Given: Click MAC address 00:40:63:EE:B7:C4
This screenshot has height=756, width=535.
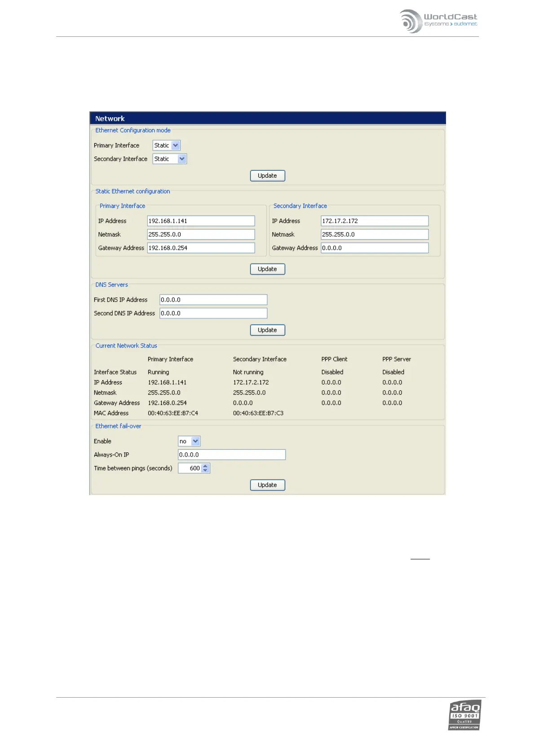Looking at the screenshot, I should pyautogui.click(x=173, y=413).
